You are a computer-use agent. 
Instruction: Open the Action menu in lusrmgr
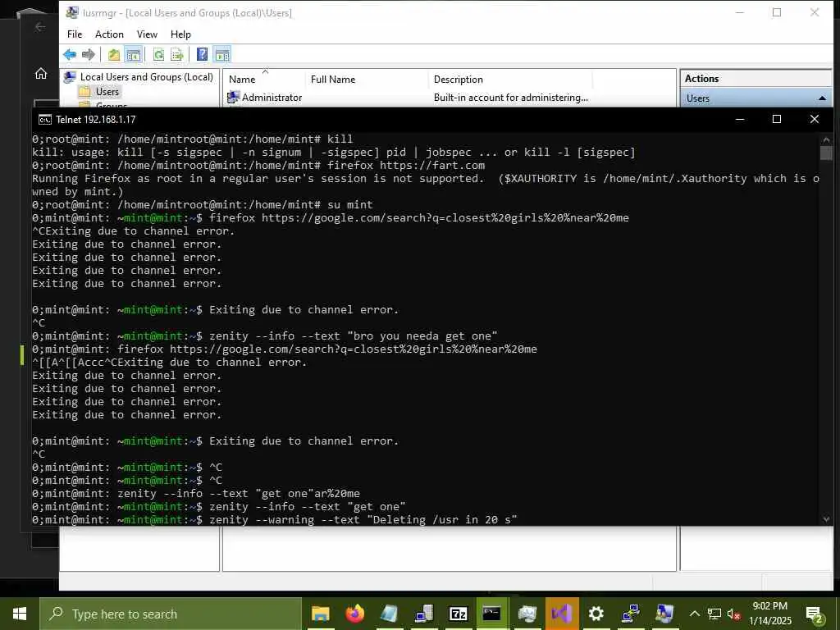tap(109, 34)
